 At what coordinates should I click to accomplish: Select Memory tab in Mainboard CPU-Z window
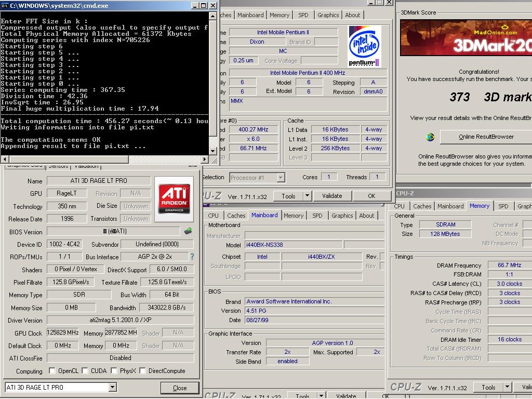[x=294, y=216]
